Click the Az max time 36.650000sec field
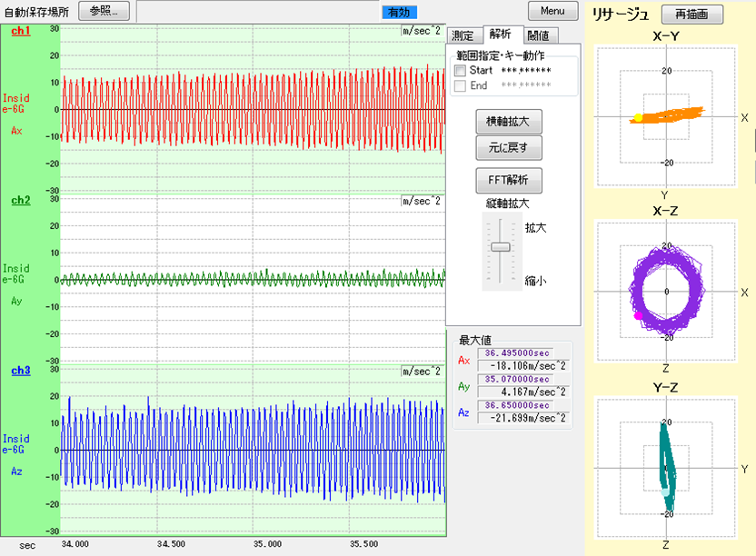 516,405
